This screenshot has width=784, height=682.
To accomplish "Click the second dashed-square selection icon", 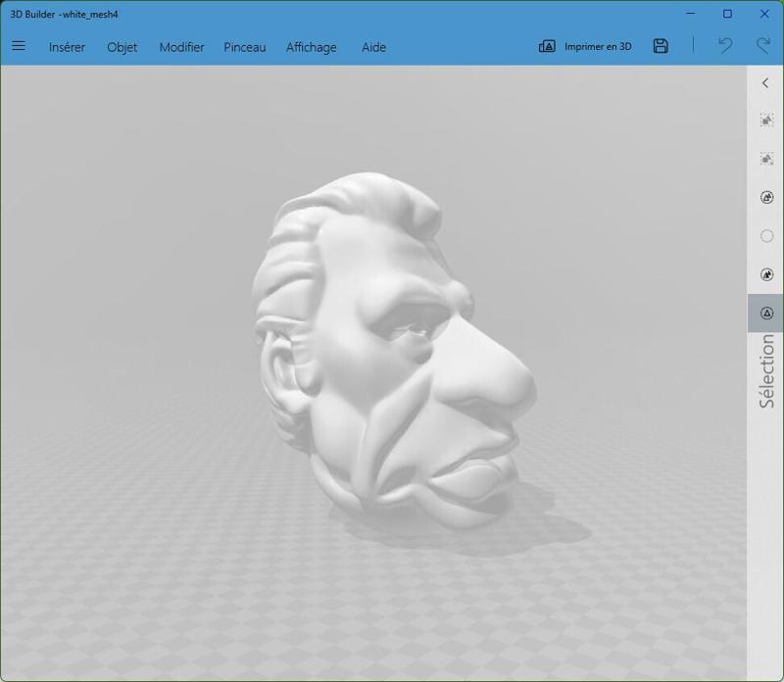I will [x=766, y=159].
